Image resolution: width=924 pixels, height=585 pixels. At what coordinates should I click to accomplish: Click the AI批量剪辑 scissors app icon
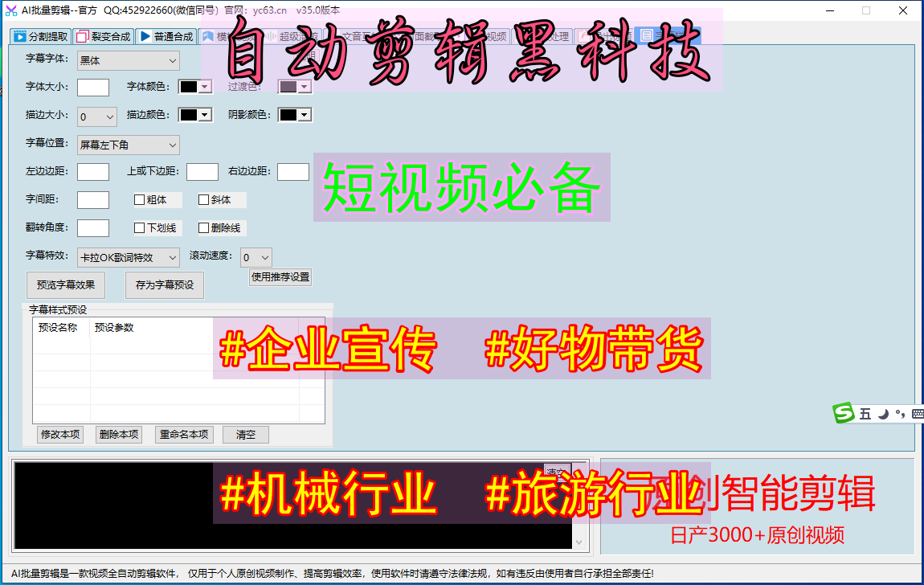10,10
